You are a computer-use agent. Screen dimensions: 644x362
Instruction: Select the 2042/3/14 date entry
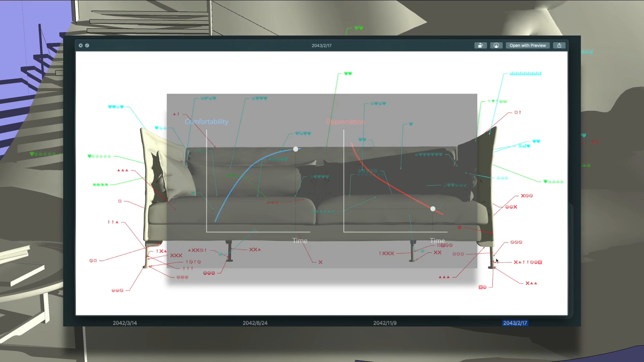click(125, 323)
